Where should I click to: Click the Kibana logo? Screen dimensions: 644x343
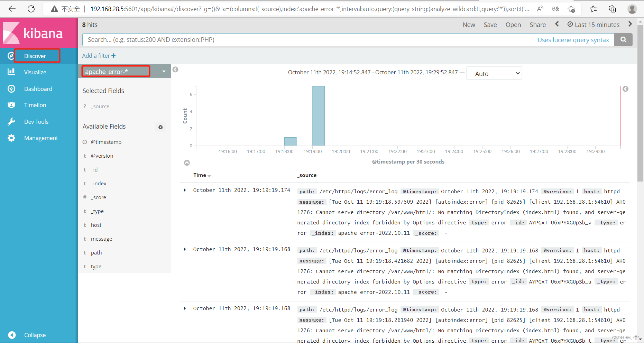pyautogui.click(x=33, y=33)
